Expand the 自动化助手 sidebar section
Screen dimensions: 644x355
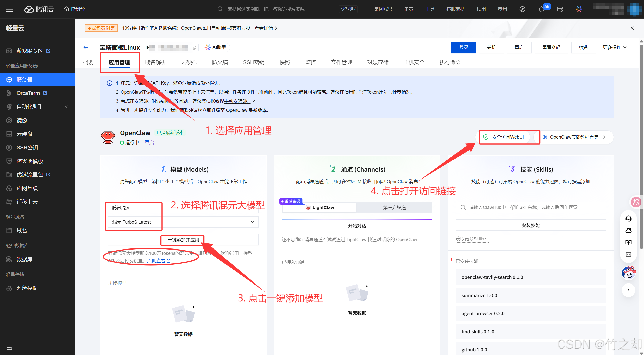click(x=66, y=106)
